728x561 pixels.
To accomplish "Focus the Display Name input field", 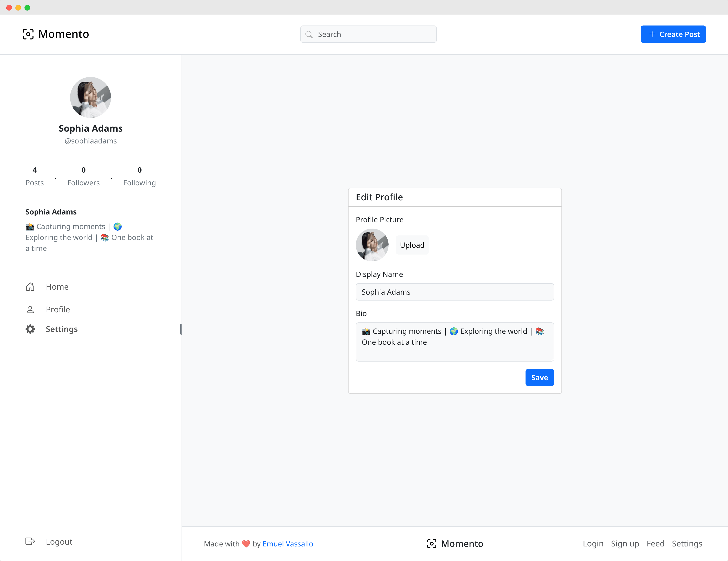I will (455, 292).
